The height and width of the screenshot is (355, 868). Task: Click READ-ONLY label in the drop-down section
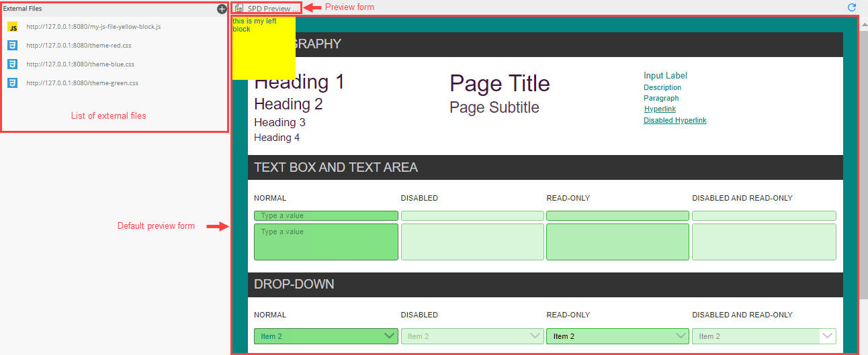[568, 315]
